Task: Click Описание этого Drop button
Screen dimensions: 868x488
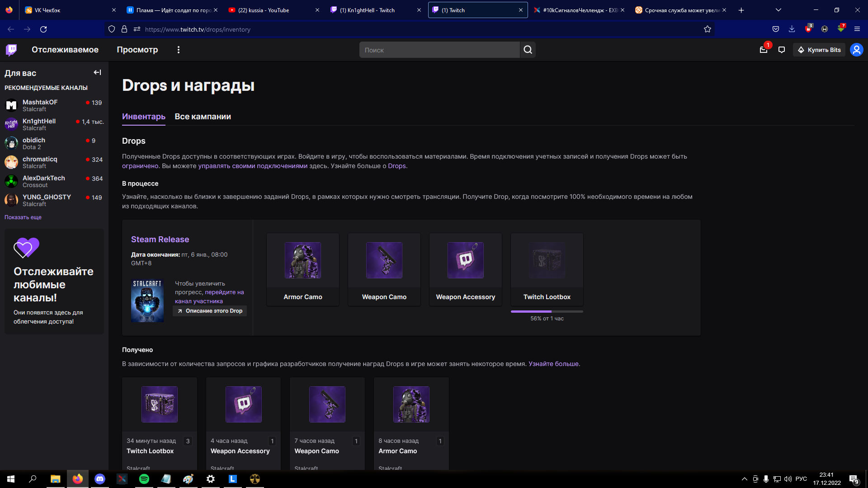Action: [x=210, y=311]
